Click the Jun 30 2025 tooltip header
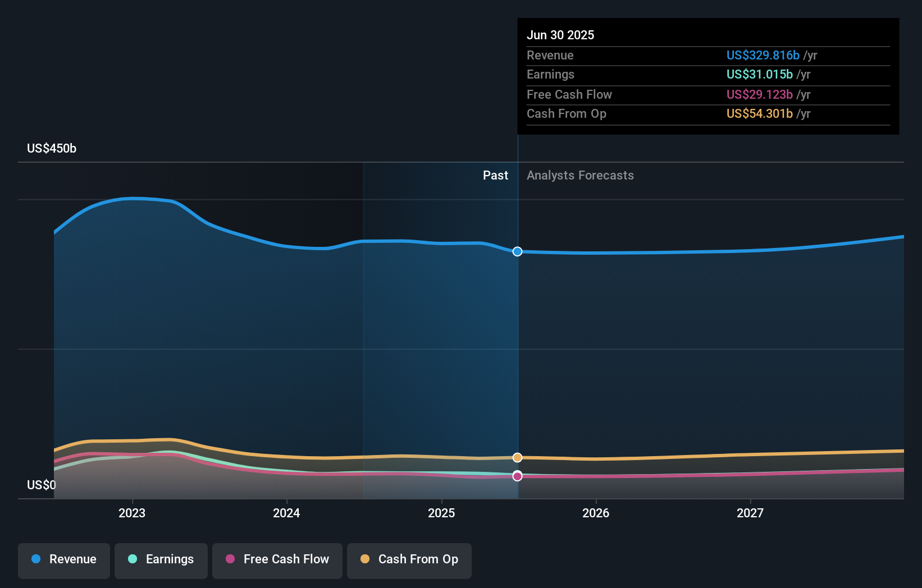Screen dimensions: 922x588 tap(560, 35)
